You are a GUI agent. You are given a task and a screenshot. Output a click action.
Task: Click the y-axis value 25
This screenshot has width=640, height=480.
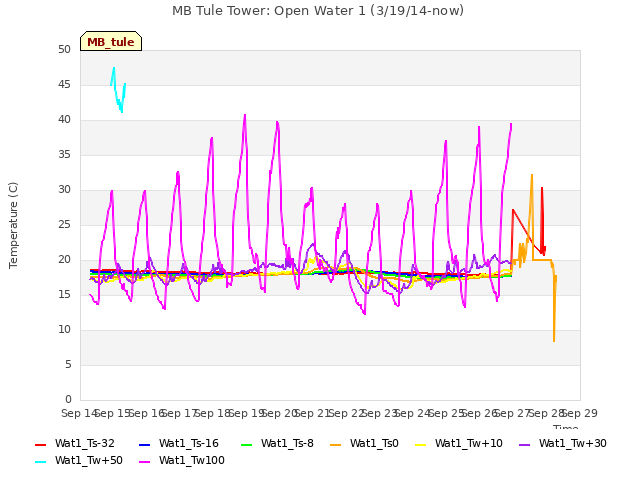click(64, 225)
